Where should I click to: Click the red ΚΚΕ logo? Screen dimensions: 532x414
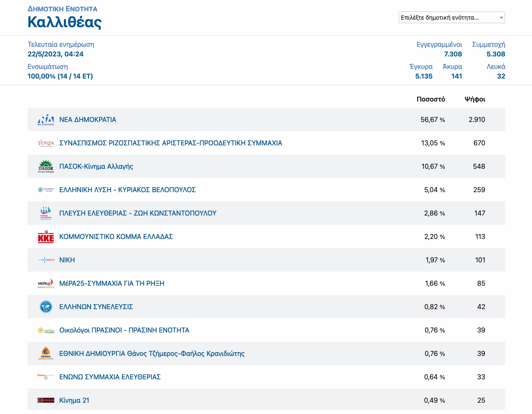(46, 236)
